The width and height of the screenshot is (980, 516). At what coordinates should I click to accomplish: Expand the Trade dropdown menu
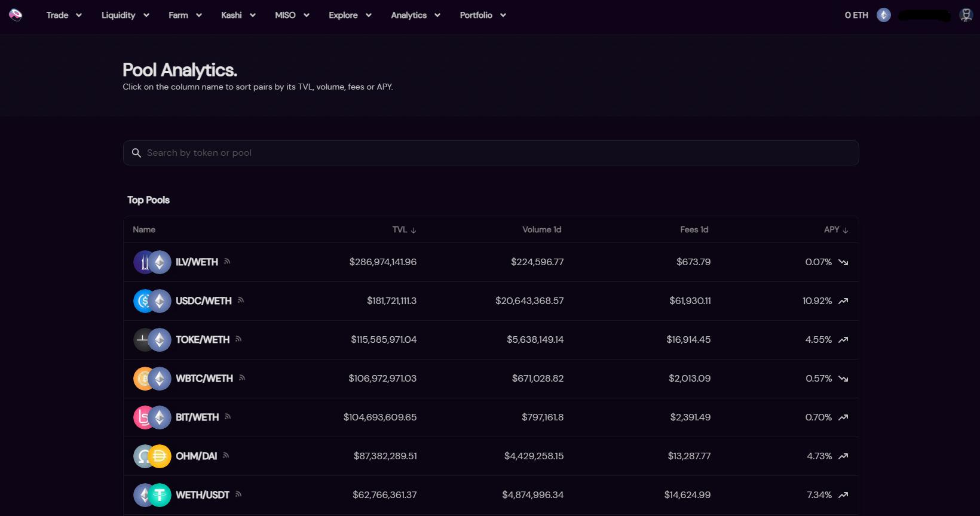coord(64,15)
